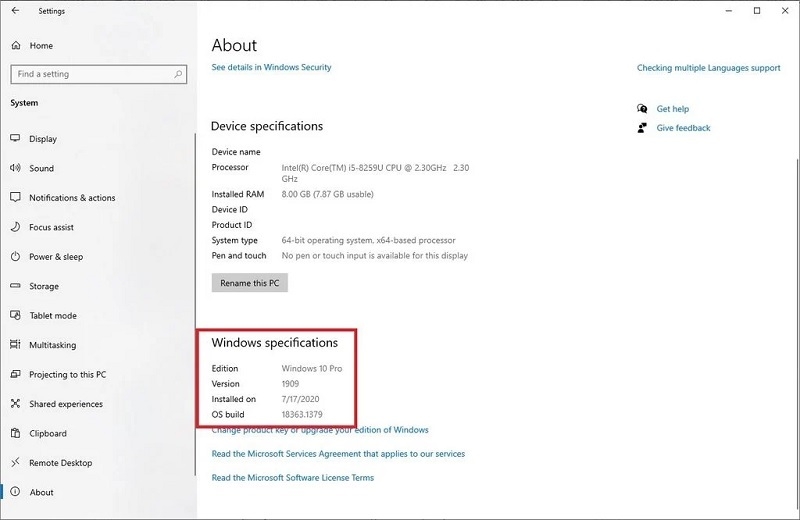Screen dimensions: 800x520
Task: Read the Microsoft Software License Terms
Action: tap(292, 478)
